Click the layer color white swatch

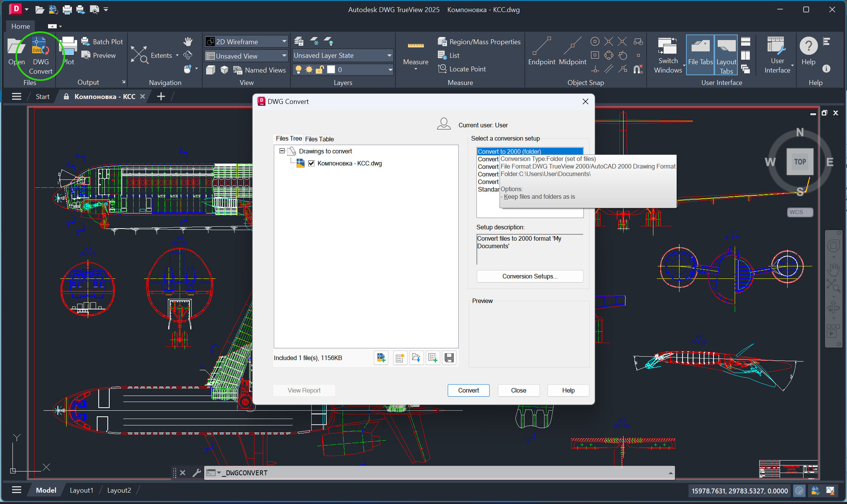pyautogui.click(x=331, y=70)
